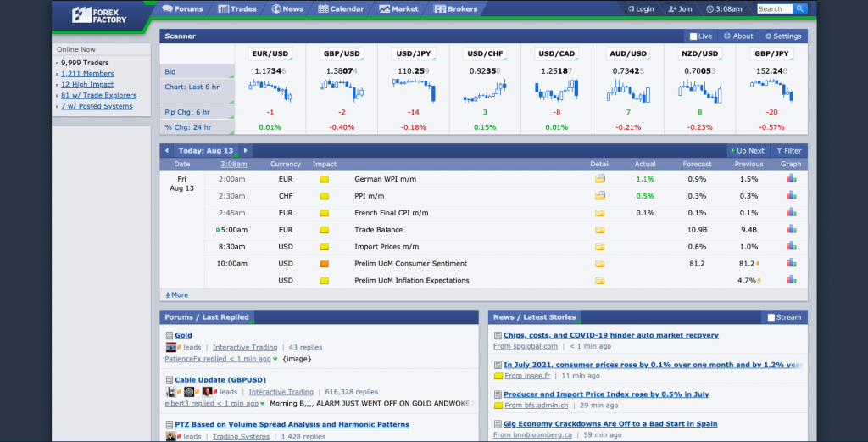Click the story icon beside Chips, costs, and COVID-19
868x442 pixels.
tap(498, 335)
